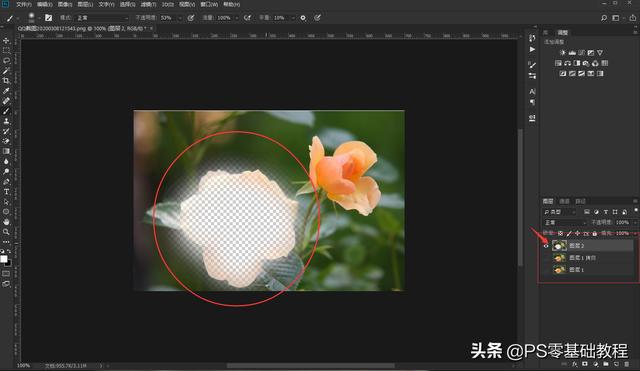
Task: Open the layer blend mode dropdown
Action: (564, 222)
